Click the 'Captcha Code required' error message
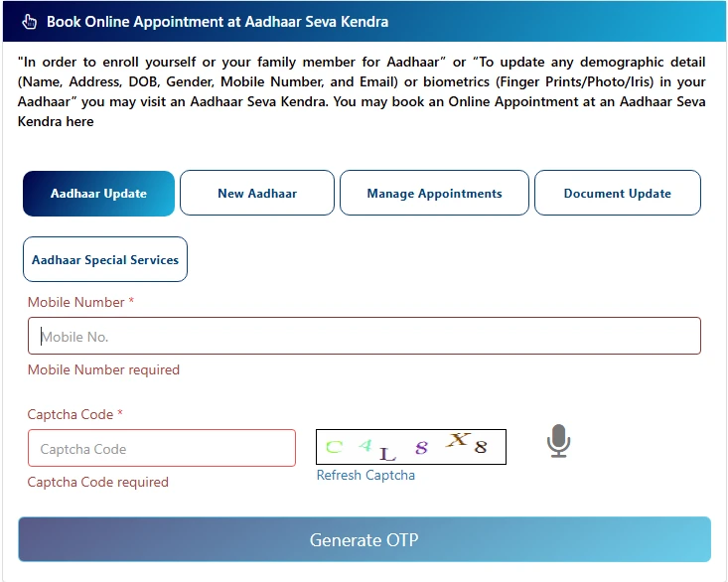 click(x=98, y=482)
